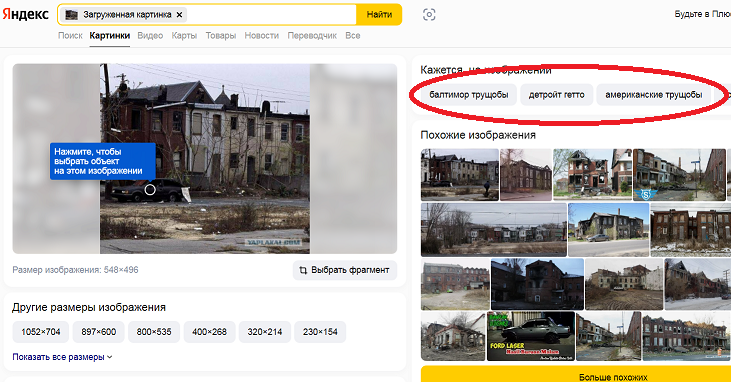
Task: Show the Все services menu
Action: pos(352,35)
